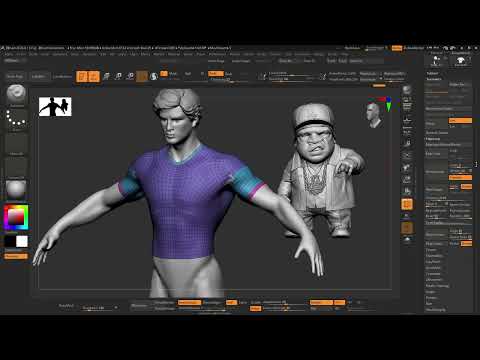Toggle the Zadd sculpt mode
The image size is (480, 360).
point(215,73)
